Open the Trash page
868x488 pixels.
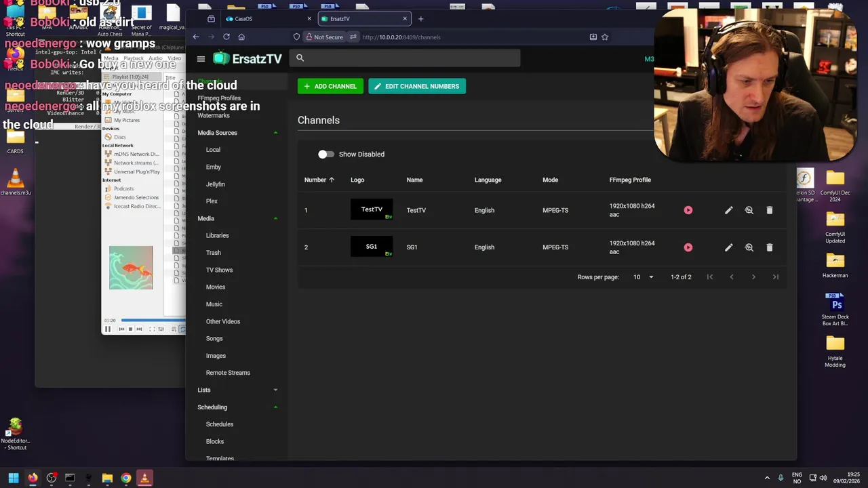pyautogui.click(x=214, y=253)
